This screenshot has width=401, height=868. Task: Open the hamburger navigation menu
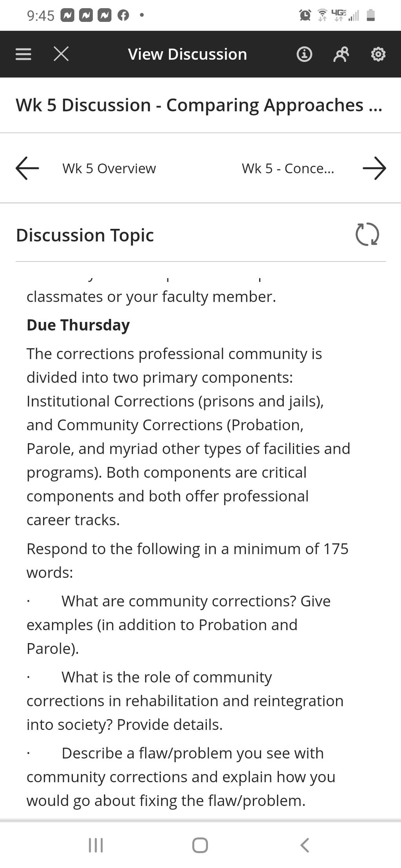[23, 54]
